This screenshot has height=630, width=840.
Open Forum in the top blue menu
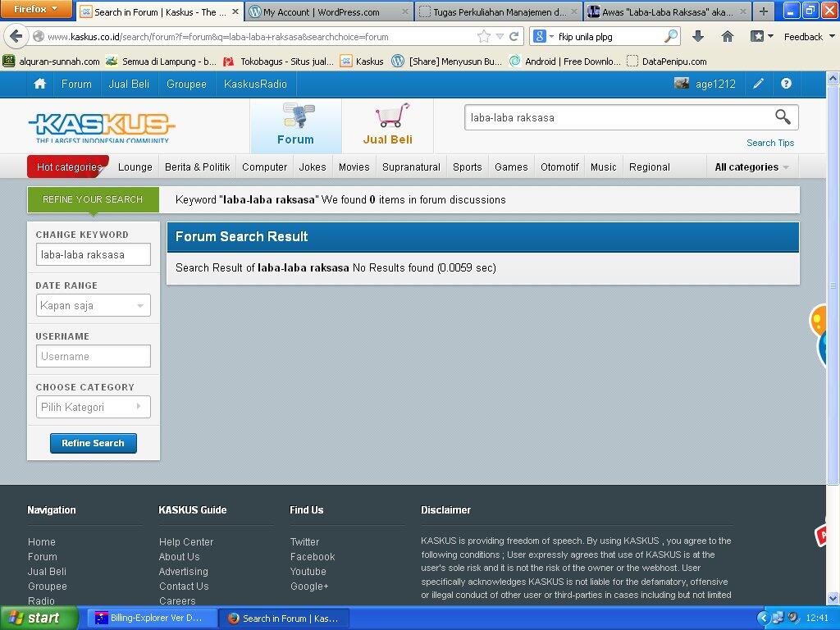[76, 84]
